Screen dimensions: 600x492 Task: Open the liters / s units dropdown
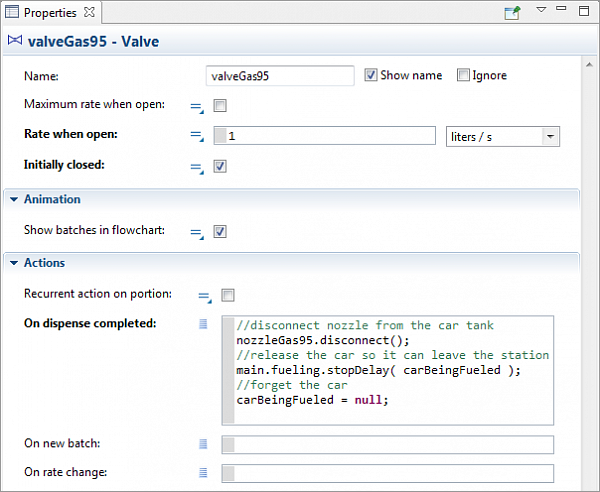550,137
